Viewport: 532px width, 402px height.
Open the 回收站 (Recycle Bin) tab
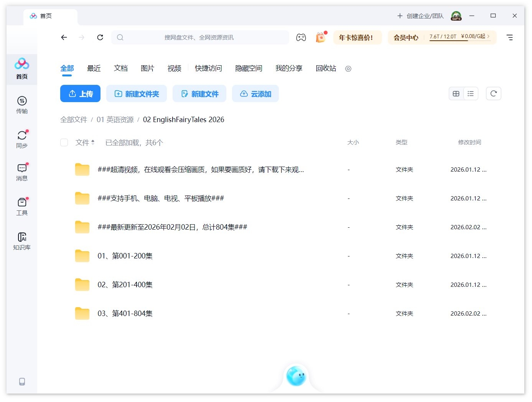(325, 68)
